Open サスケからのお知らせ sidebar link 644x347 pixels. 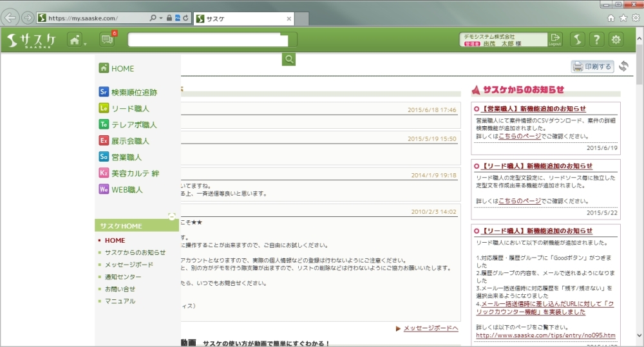[135, 252]
